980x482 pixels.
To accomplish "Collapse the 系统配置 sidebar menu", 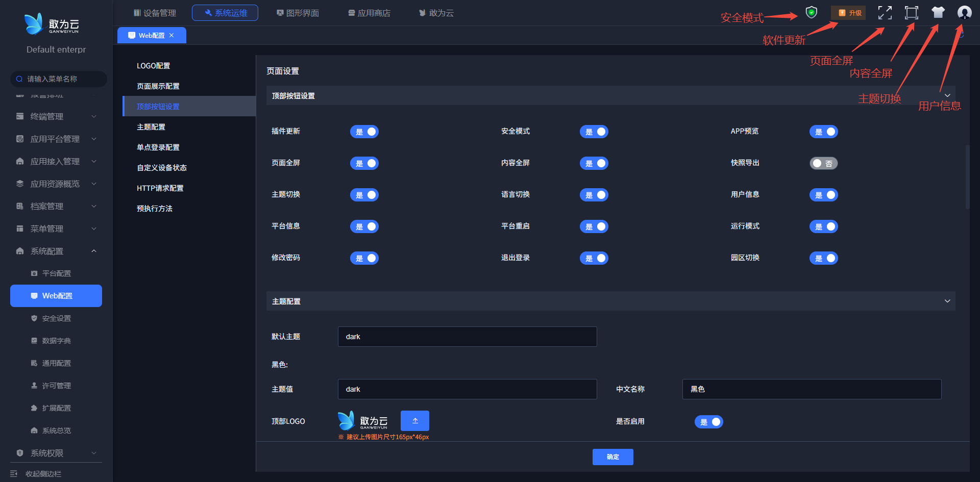I will [56, 251].
